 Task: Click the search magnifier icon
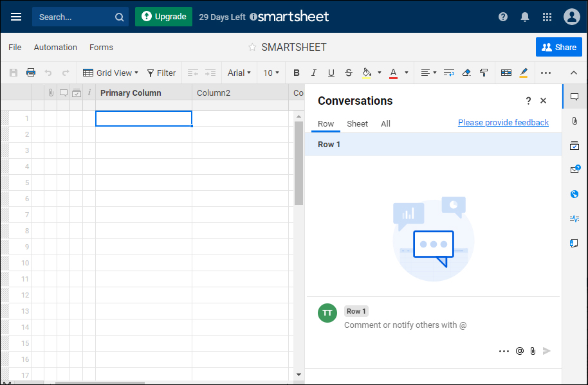119,17
